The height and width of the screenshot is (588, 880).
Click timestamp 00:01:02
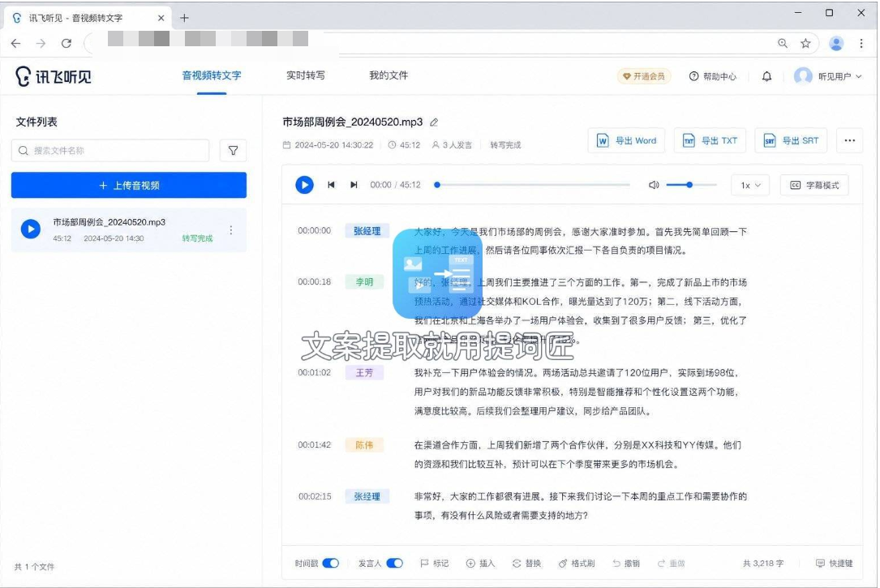point(315,372)
